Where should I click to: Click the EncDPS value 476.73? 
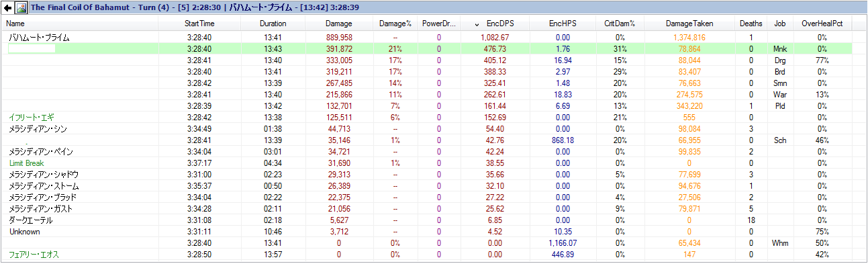pyautogui.click(x=495, y=49)
